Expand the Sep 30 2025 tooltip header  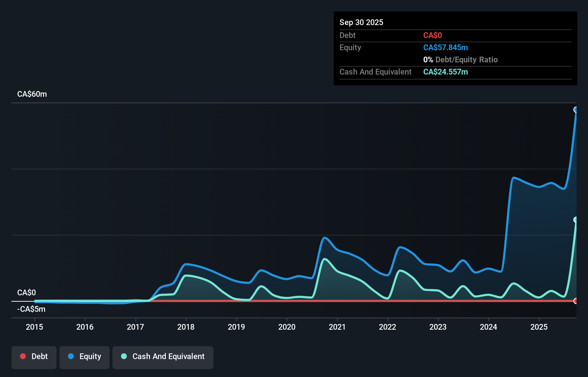click(361, 22)
